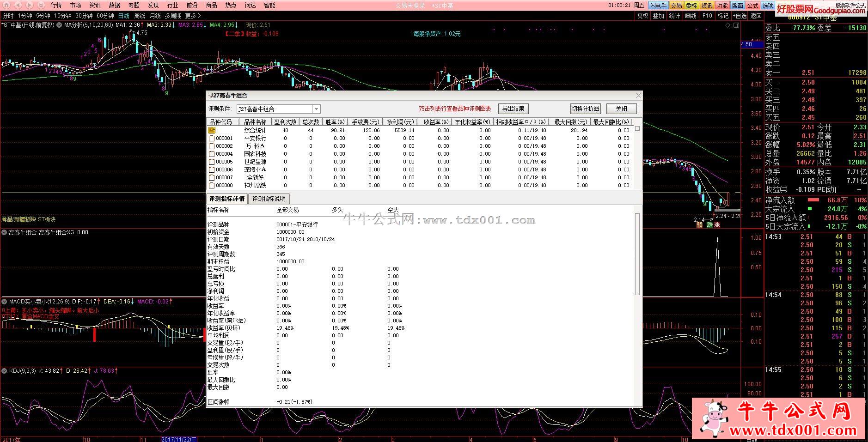The height and width of the screenshot is (442, 868).
Task: Expand the main chart MA分析 indicator dropdown
Action: [x=59, y=25]
